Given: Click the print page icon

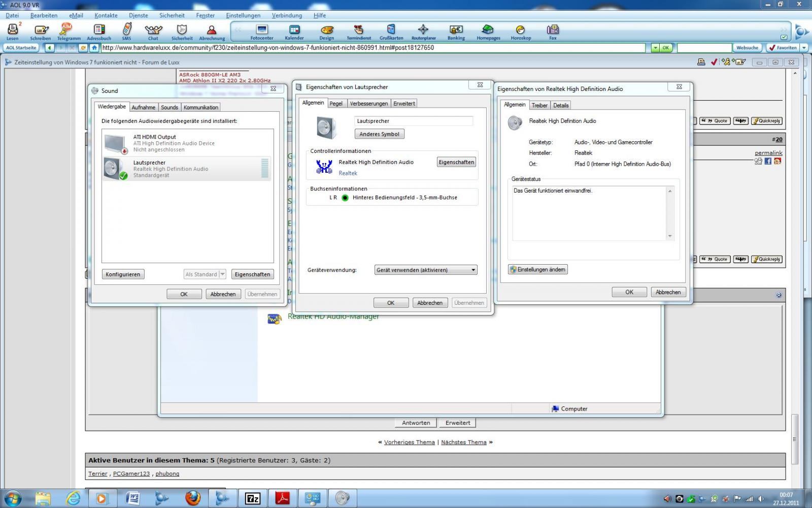Looking at the screenshot, I should pos(701,62).
